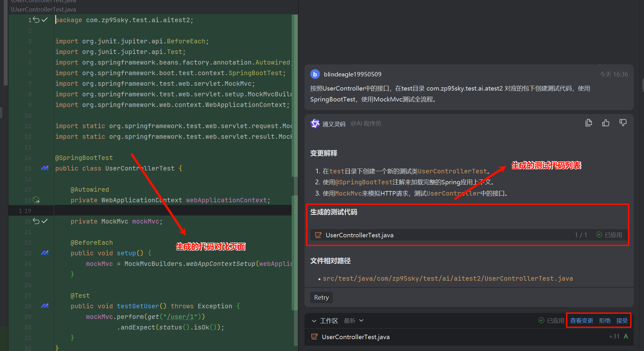Image resolution: width=644 pixels, height=351 pixels.
Task: Give thumbs up to the AI answer
Action: click(x=606, y=123)
